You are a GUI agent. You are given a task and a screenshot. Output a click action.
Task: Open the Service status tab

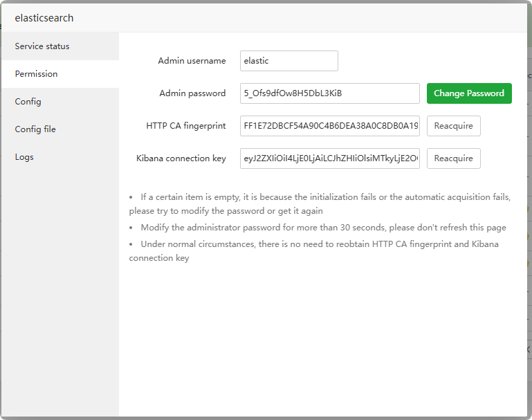(42, 46)
